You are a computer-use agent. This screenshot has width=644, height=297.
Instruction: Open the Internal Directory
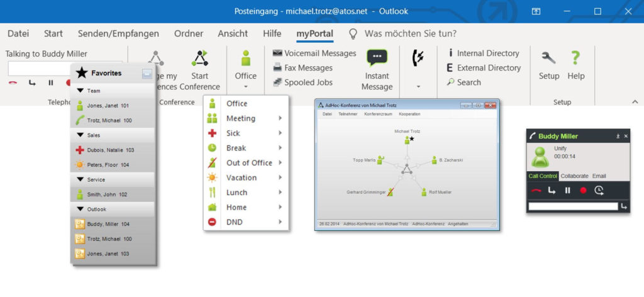click(x=484, y=53)
